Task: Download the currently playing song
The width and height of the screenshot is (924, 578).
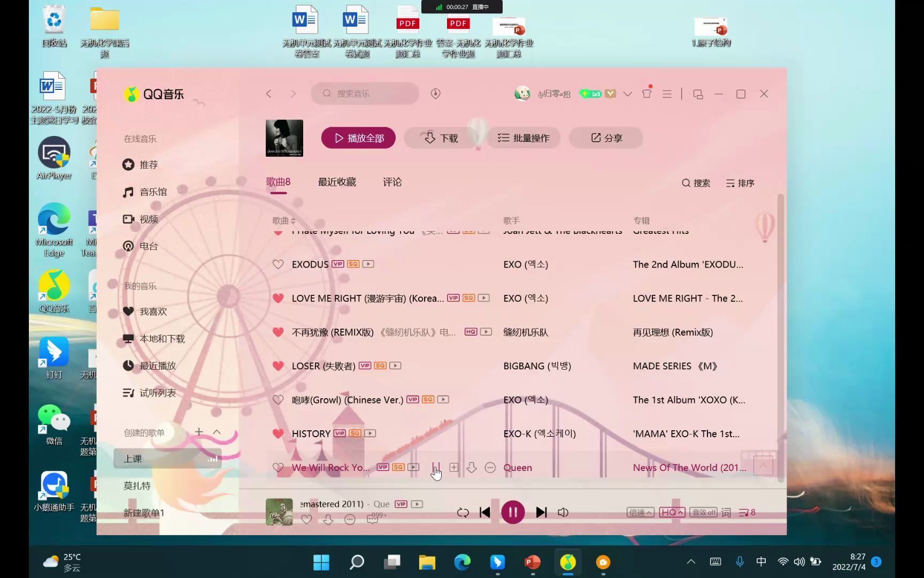Action: point(328,519)
